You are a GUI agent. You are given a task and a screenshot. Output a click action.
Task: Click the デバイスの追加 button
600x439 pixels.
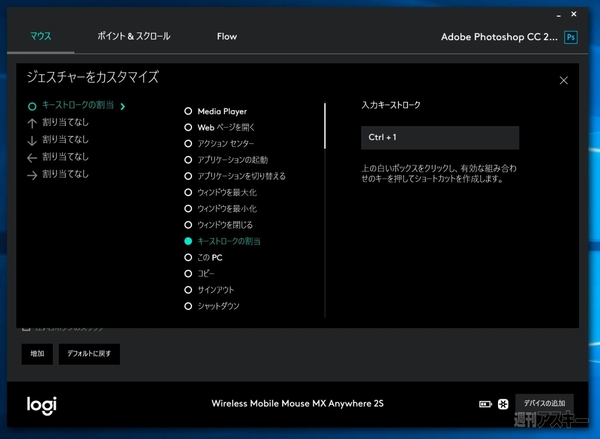coord(544,403)
